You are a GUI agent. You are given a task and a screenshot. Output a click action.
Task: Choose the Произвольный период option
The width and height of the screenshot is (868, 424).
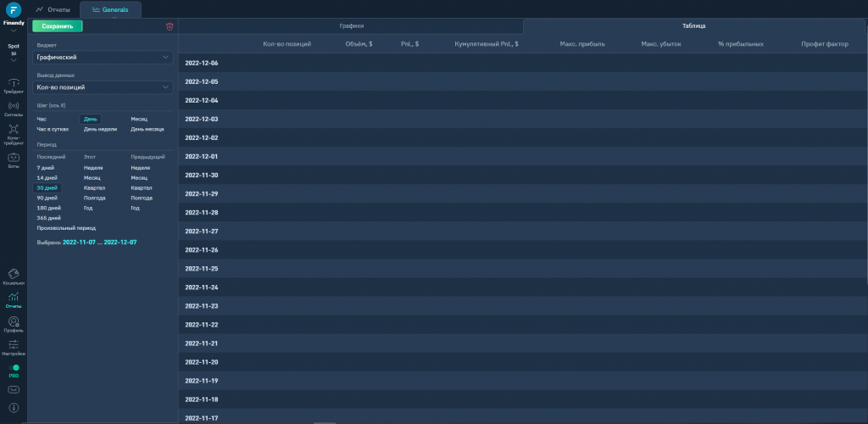(x=66, y=227)
